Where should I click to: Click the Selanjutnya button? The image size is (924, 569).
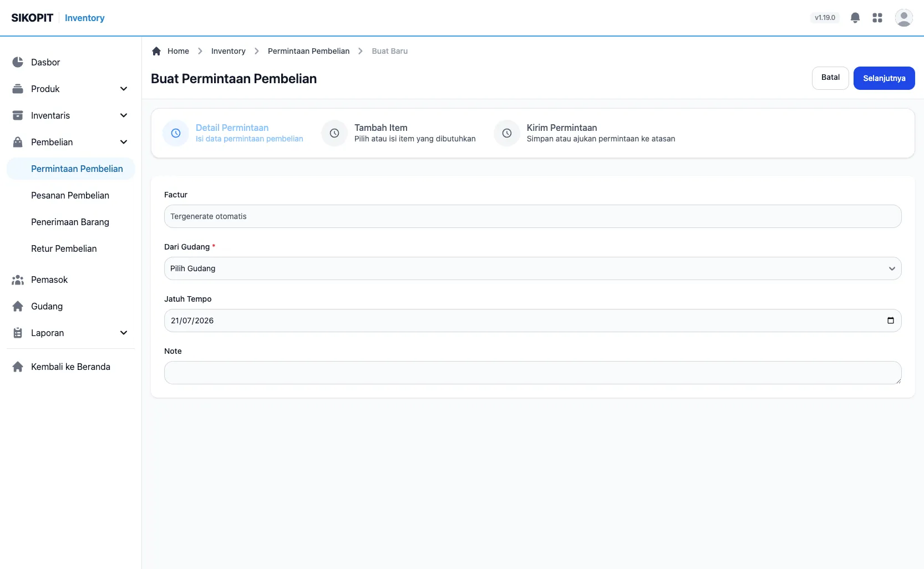(x=884, y=78)
